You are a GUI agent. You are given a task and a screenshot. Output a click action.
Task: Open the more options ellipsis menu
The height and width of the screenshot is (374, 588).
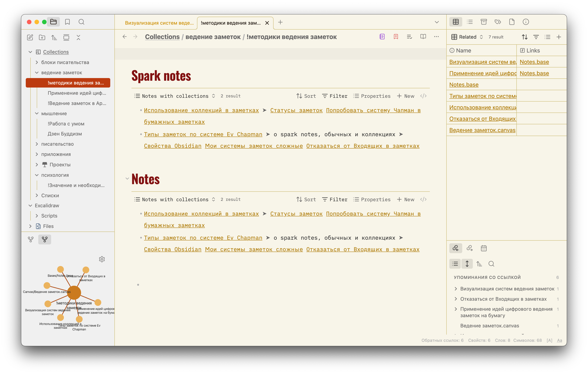pyautogui.click(x=436, y=37)
